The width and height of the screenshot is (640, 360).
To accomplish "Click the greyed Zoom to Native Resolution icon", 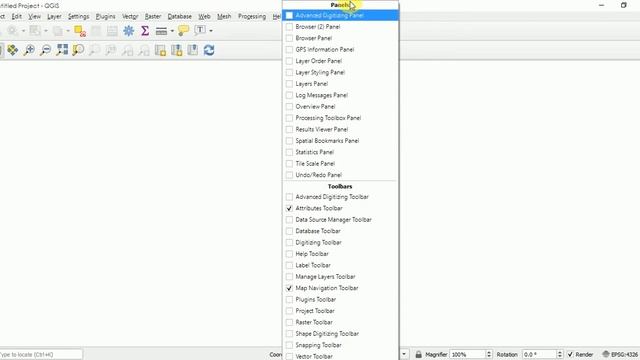I will point(111,50).
